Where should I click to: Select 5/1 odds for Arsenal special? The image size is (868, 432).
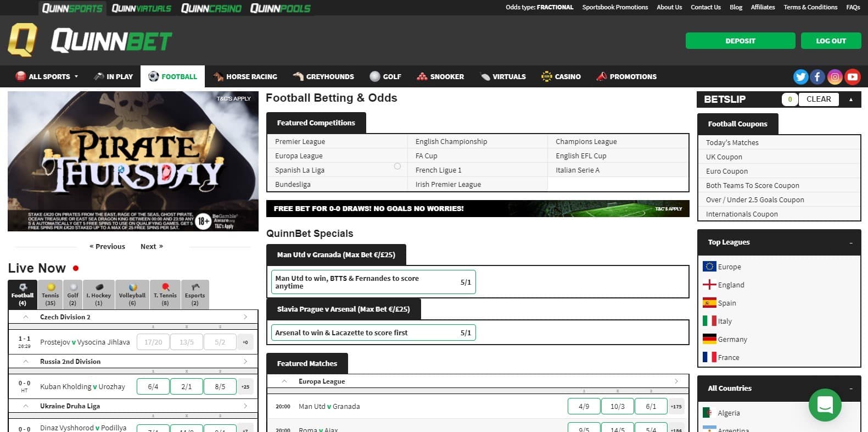click(x=465, y=333)
